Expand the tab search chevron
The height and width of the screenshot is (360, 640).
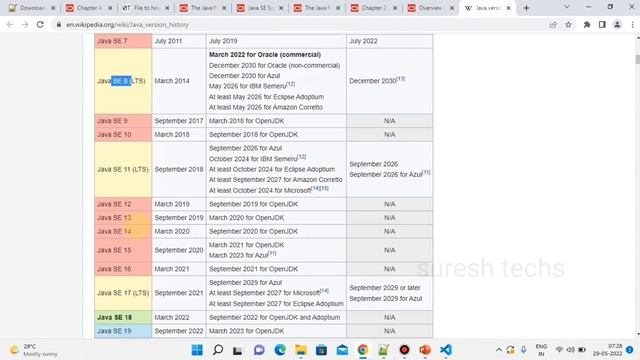pos(567,7)
